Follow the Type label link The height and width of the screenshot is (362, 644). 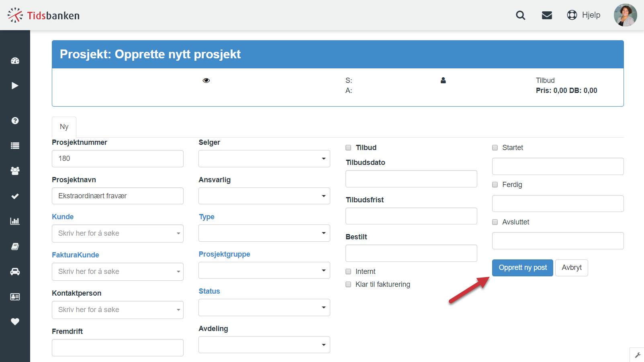tap(206, 217)
